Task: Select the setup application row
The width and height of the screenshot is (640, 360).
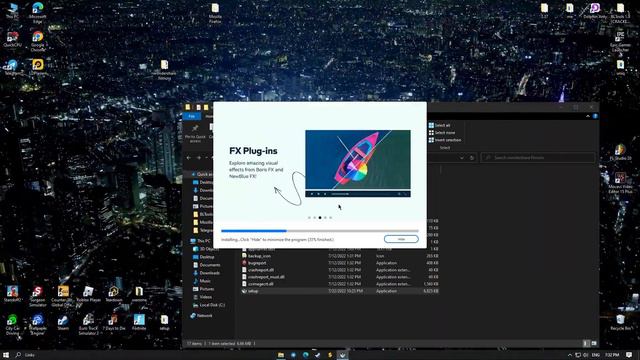Action: pyautogui.click(x=340, y=291)
